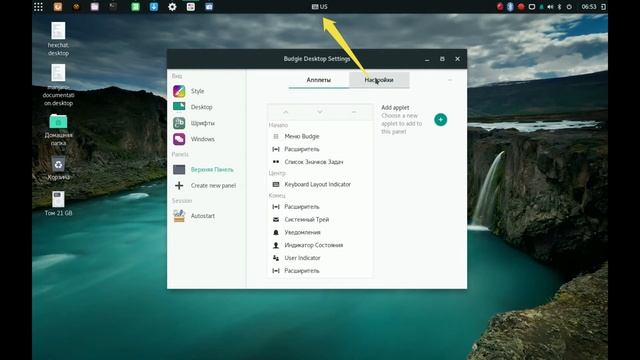Open Autostart session settings
Image resolution: width=640 pixels, height=360 pixels.
(x=207, y=216)
